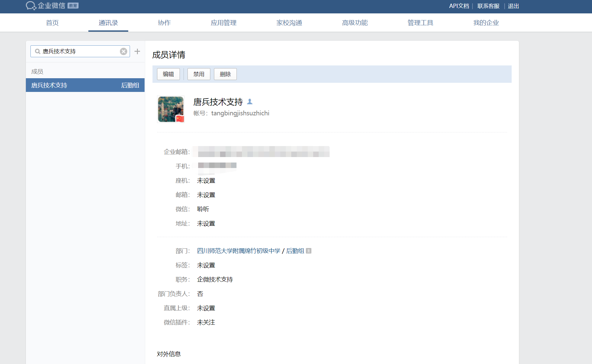The height and width of the screenshot is (364, 592).
Task: Open the API文档 link
Action: pyautogui.click(x=459, y=6)
